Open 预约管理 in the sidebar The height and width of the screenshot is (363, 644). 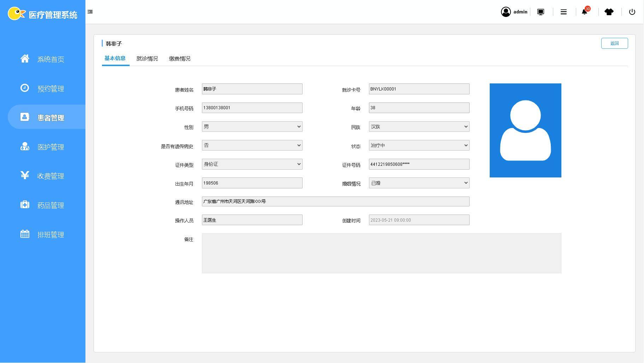50,88
